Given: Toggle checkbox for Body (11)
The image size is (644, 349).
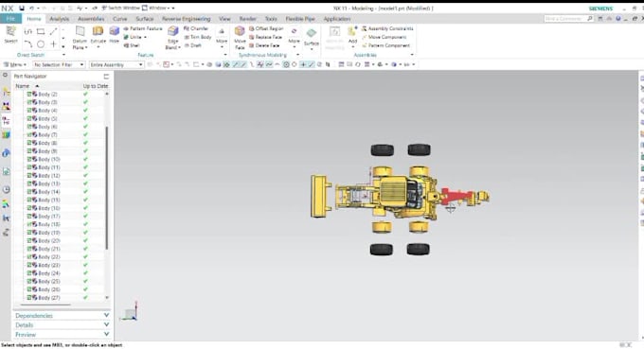Looking at the screenshot, I should pos(29,167).
